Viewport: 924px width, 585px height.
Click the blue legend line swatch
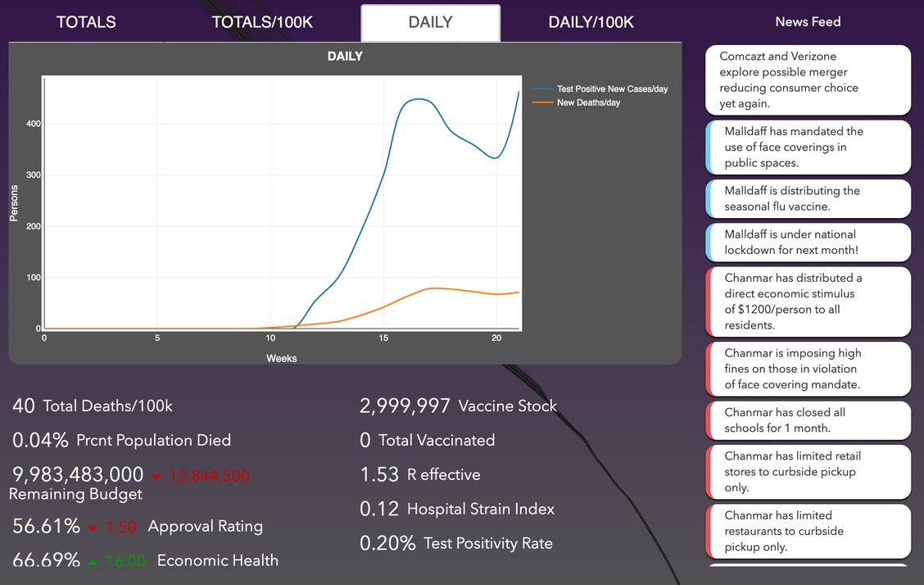click(x=542, y=89)
